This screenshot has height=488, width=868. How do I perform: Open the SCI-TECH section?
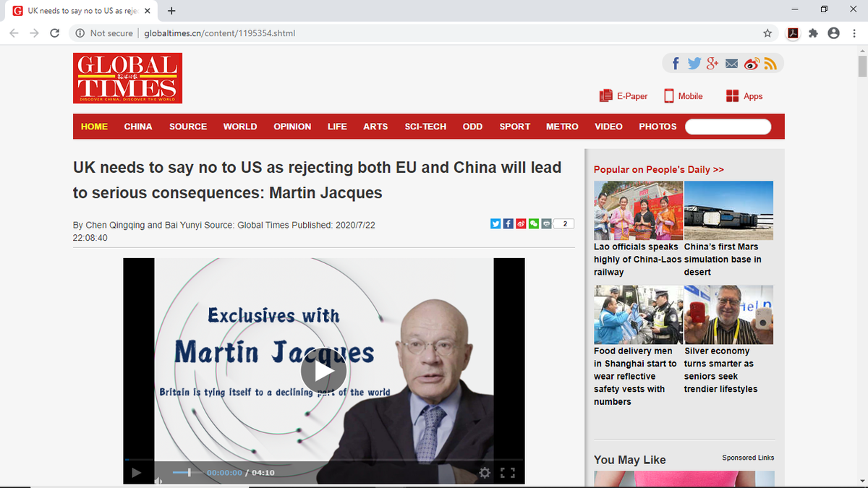pos(425,127)
